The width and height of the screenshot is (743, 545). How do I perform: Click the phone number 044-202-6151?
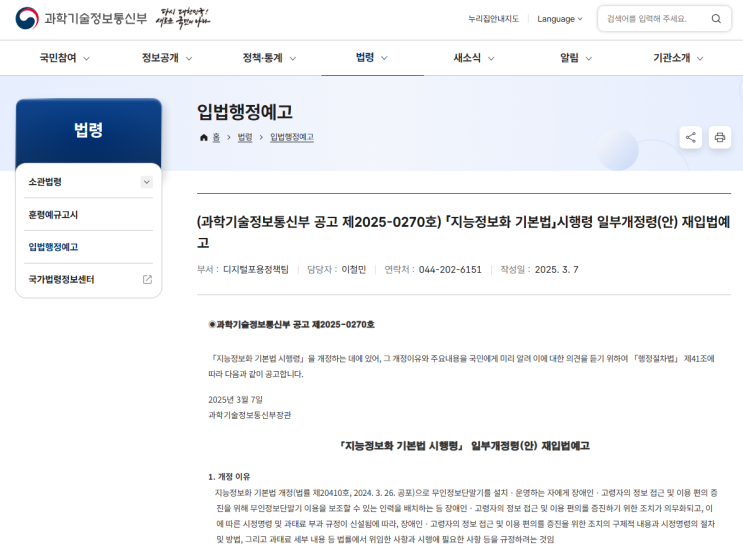tap(450, 270)
